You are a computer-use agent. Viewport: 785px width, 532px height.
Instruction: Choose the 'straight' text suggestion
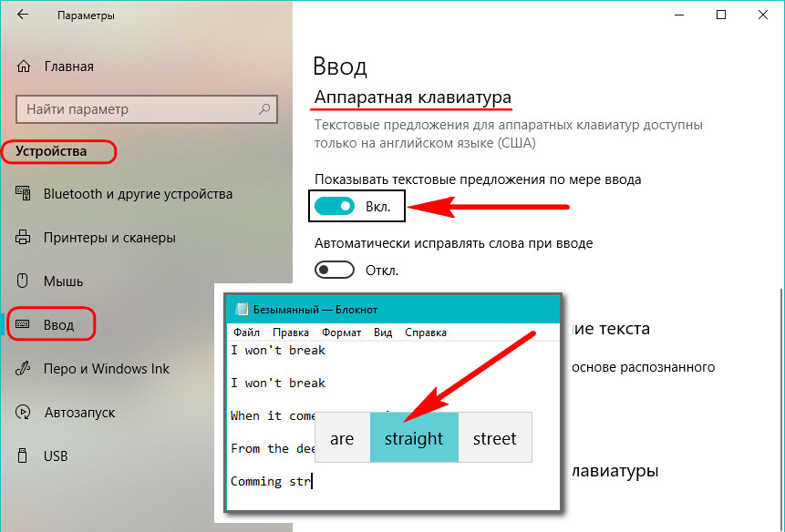click(414, 437)
